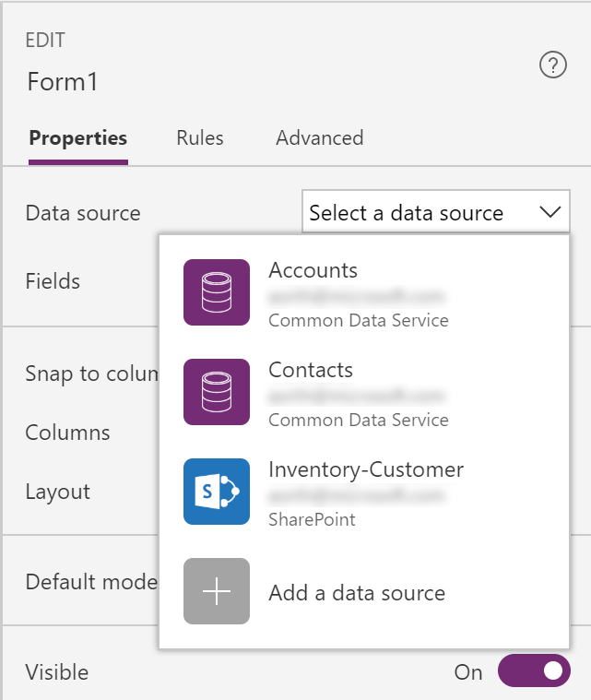Choose Contacts data source entry

[364, 392]
